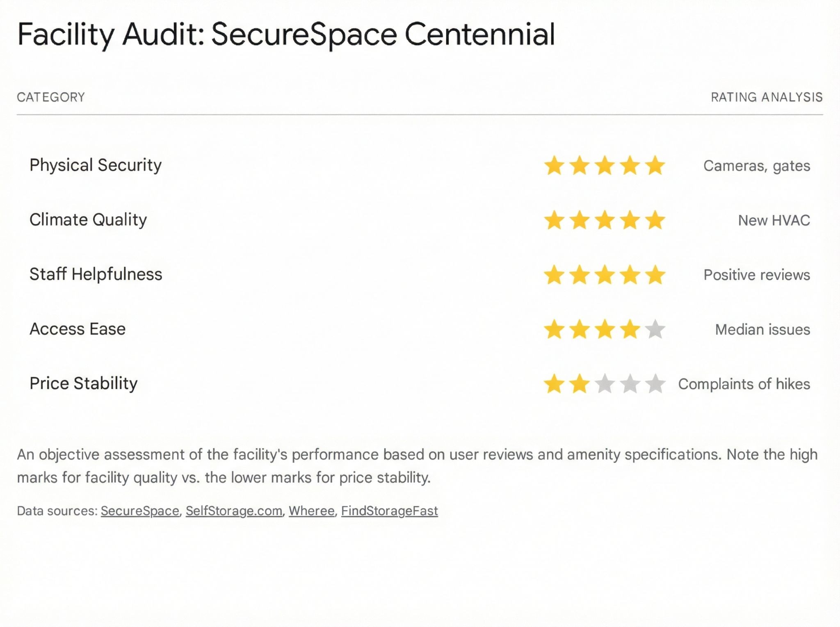Screen dimensions: 840x627
Task: Click the fifth star of Climate Quality
Action: 655,220
